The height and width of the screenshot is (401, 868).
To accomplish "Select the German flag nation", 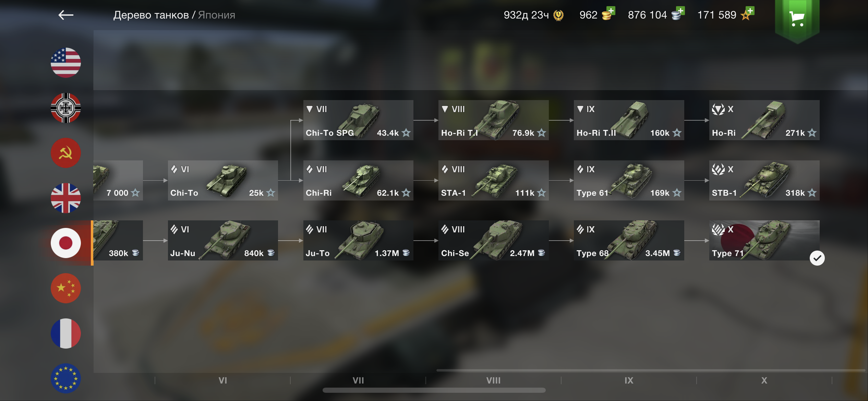I will point(66,108).
